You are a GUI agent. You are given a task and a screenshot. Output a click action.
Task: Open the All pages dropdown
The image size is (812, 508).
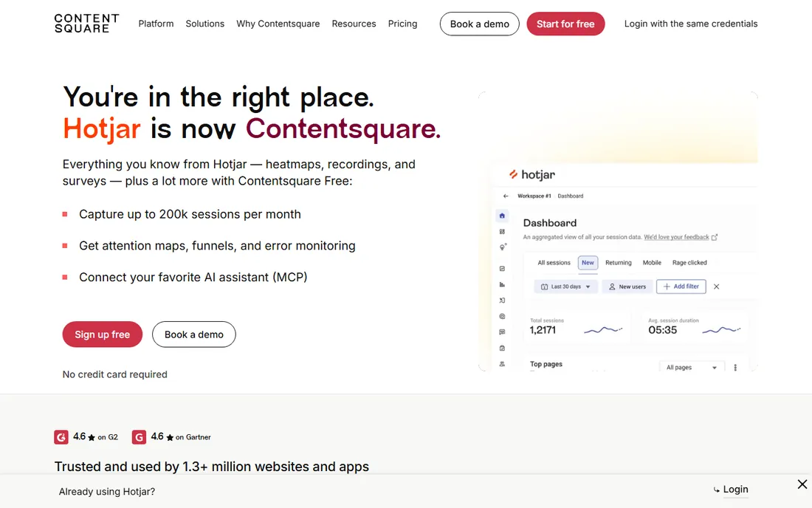pos(692,367)
